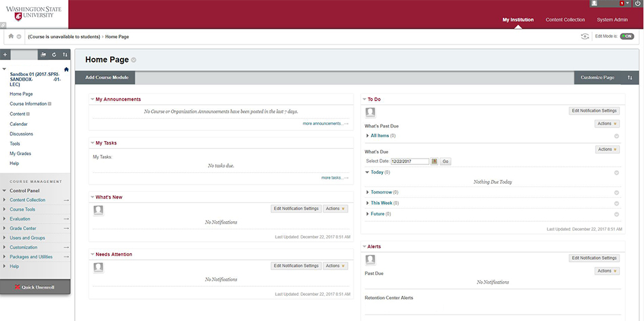Open the Actions dropdown for What's Past Due
The image size is (644, 321).
point(607,123)
